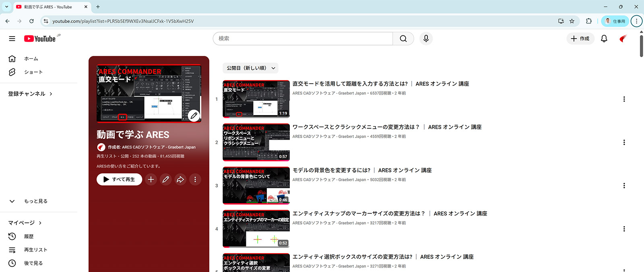
Task: Click the 検索 search input field
Action: 303,39
